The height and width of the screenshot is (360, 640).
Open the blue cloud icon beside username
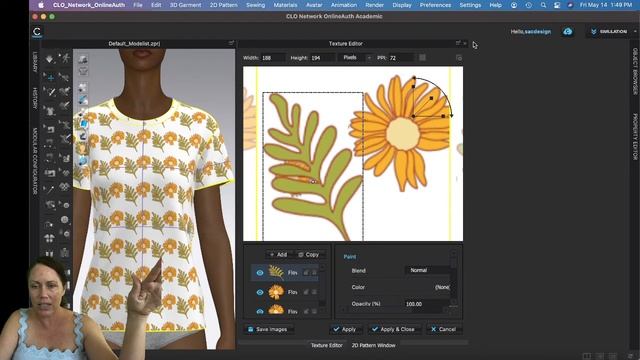coord(567,31)
